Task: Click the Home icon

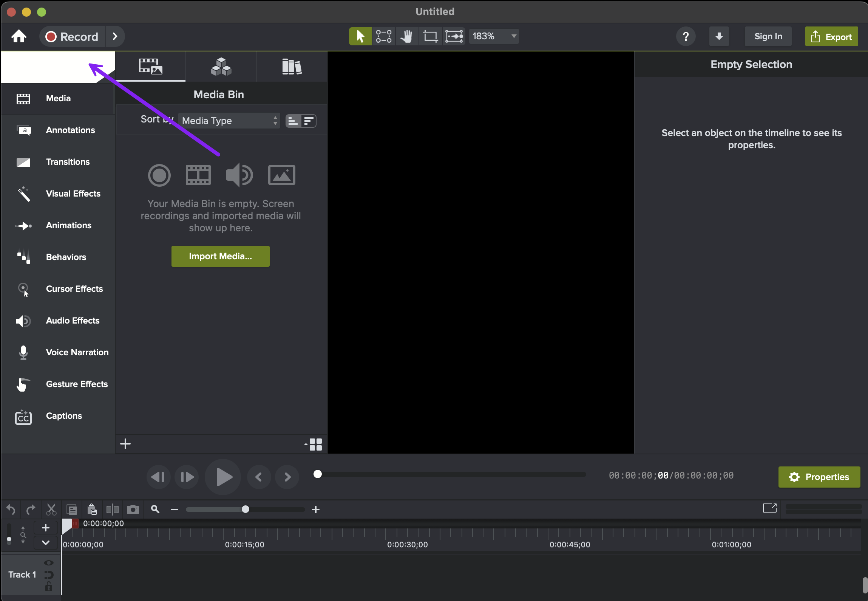Action: [19, 37]
